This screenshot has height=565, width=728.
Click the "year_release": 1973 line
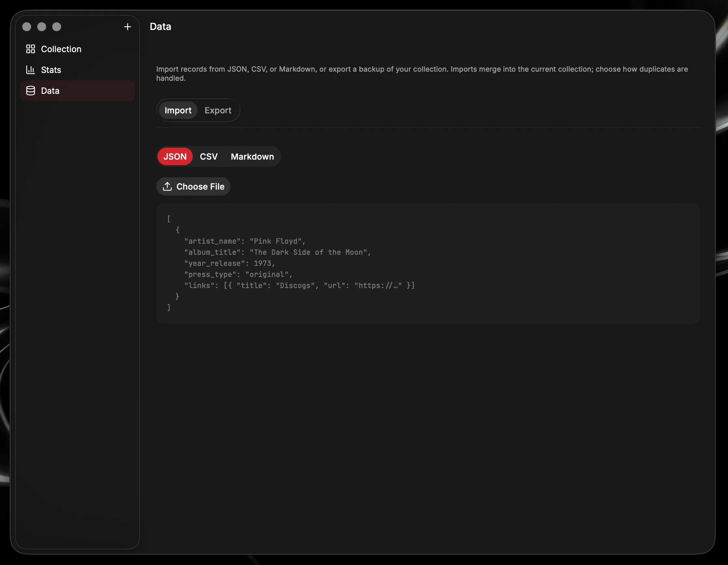(x=230, y=263)
